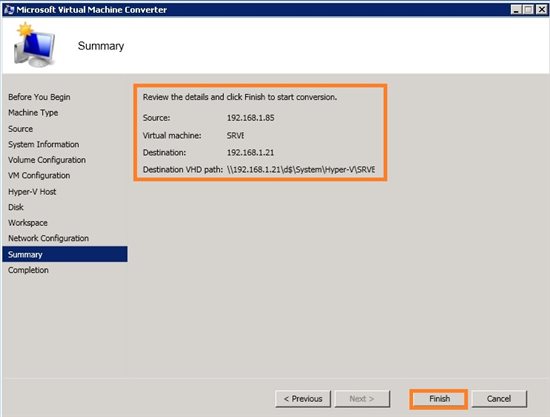This screenshot has height=417, width=550.
Task: Go back with the Previous button
Action: (303, 399)
